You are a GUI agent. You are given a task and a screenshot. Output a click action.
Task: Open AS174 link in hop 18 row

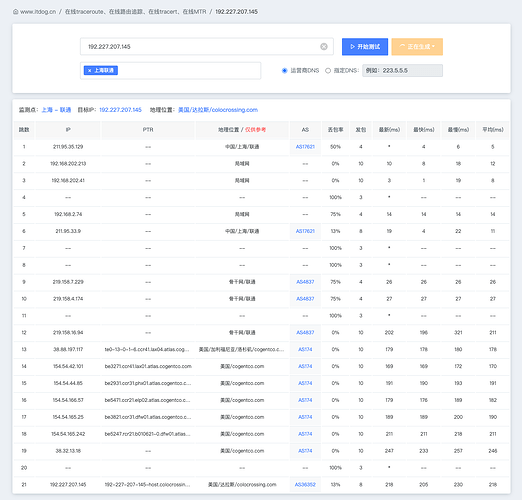[305, 434]
